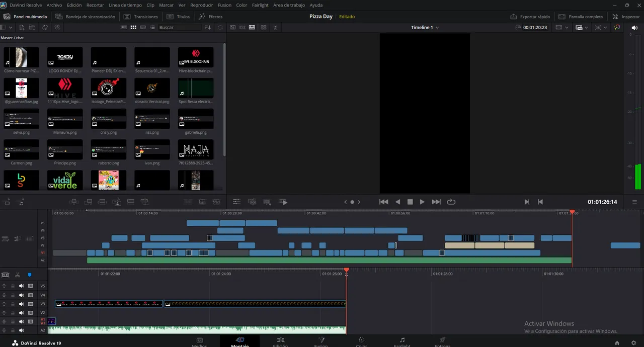Click the place on top icon
This screenshot has width=644, height=347.
pyautogui.click(x=130, y=202)
